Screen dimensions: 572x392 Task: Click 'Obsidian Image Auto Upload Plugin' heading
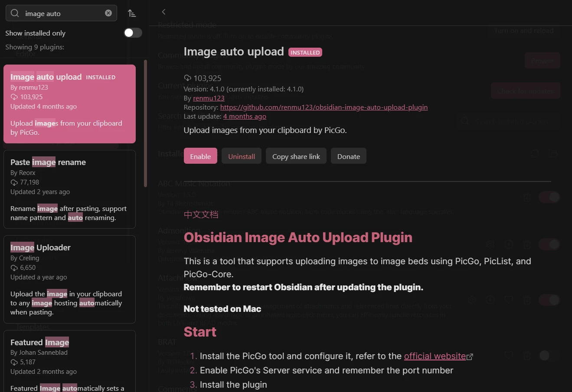click(x=298, y=237)
